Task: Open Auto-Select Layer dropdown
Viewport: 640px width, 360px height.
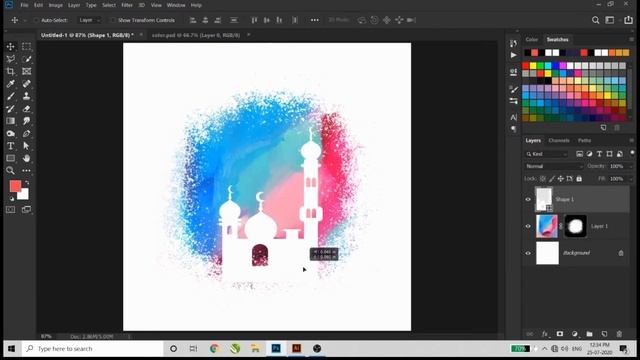Action: (89, 20)
